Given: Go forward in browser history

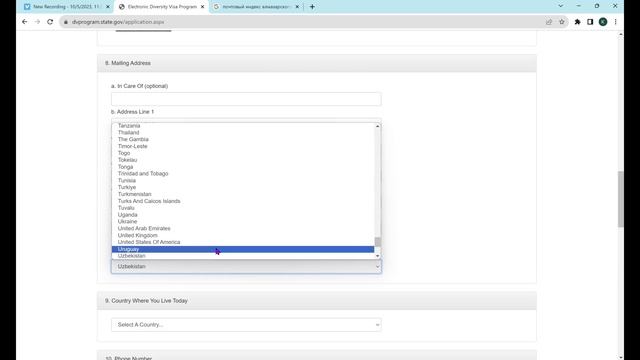Looking at the screenshot, I should [37, 22].
